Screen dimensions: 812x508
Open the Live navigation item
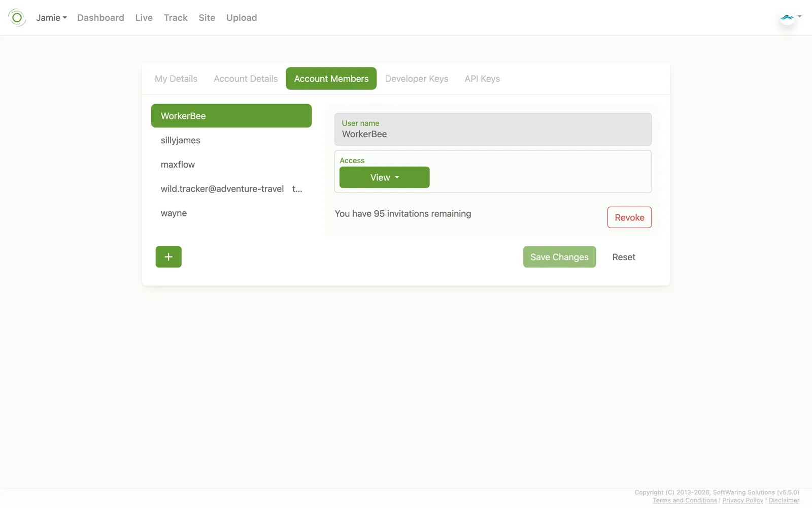144,18
